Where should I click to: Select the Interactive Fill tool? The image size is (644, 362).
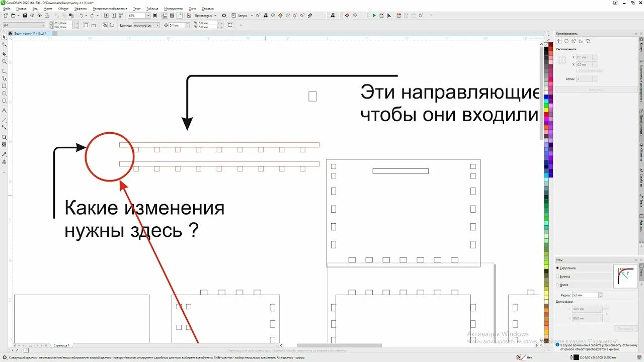[x=4, y=162]
